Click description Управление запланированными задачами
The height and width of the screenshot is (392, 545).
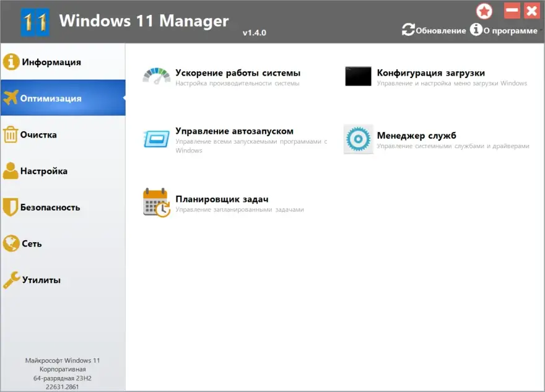pos(240,209)
